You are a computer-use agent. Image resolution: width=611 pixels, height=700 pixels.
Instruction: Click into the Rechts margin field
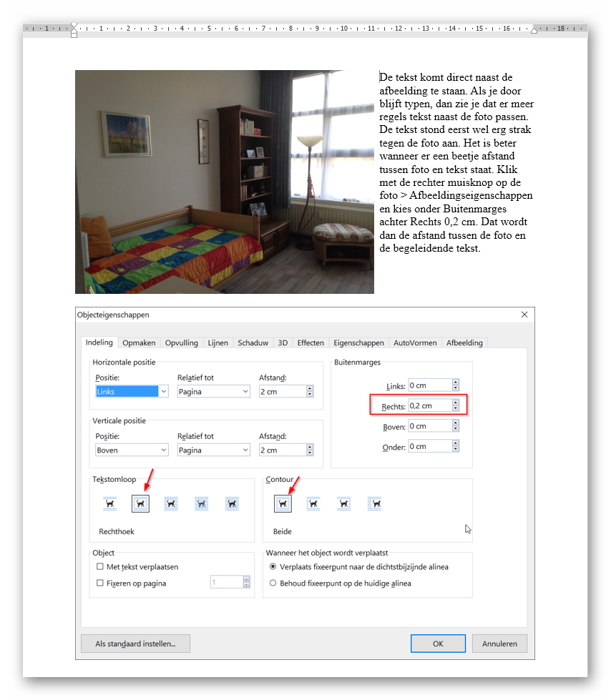pyautogui.click(x=429, y=406)
